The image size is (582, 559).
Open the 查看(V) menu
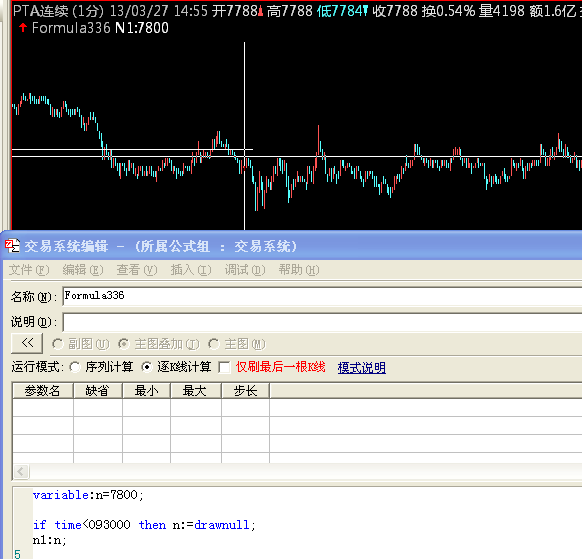pyautogui.click(x=137, y=270)
